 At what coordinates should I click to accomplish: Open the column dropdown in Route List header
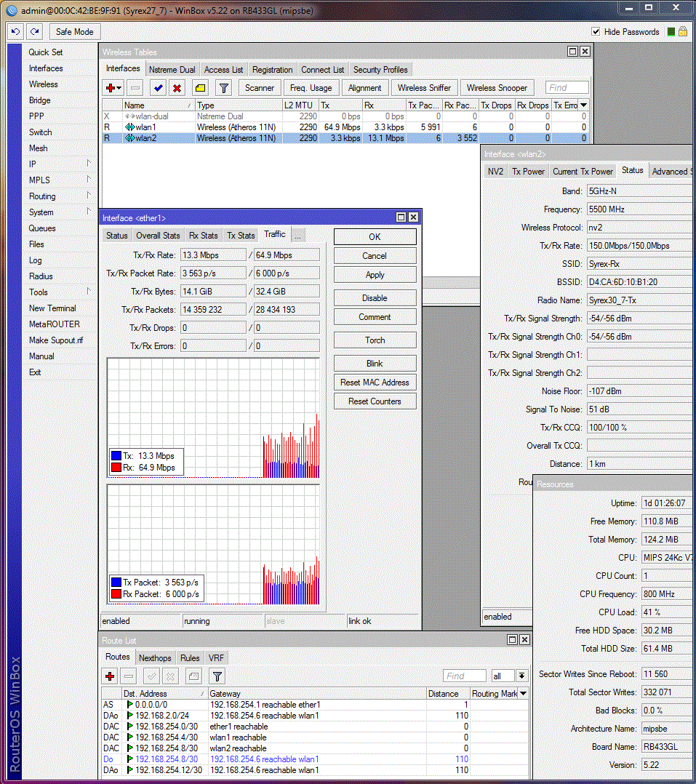pyautogui.click(x=524, y=694)
